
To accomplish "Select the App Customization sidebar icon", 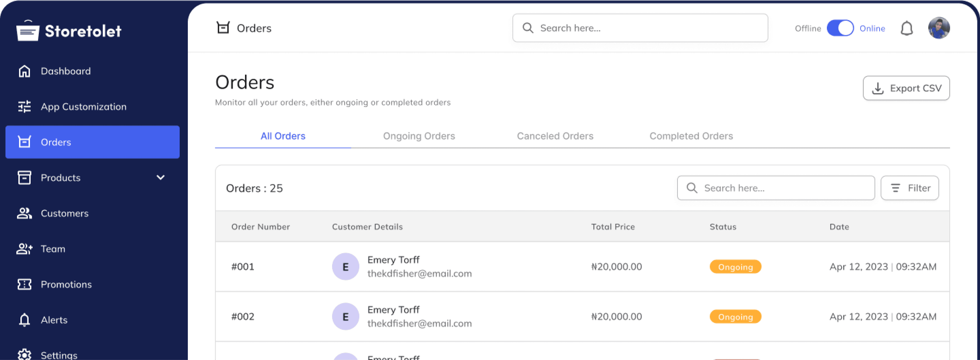I will pos(24,107).
